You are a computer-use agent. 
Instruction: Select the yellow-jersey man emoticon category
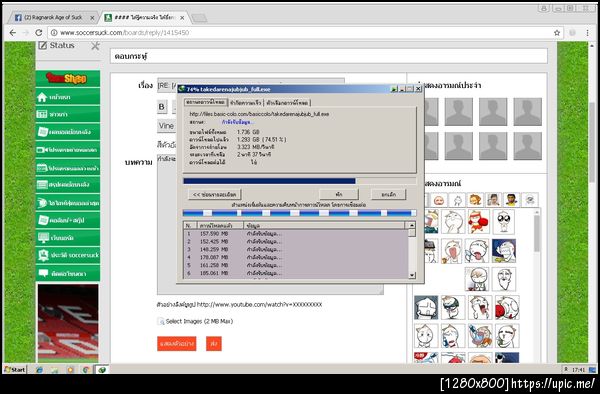(511, 199)
